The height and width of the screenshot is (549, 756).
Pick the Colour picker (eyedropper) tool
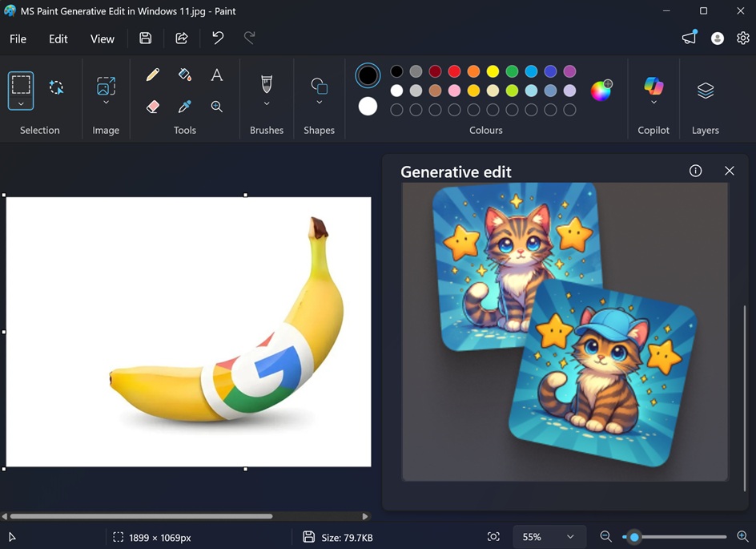click(x=185, y=106)
